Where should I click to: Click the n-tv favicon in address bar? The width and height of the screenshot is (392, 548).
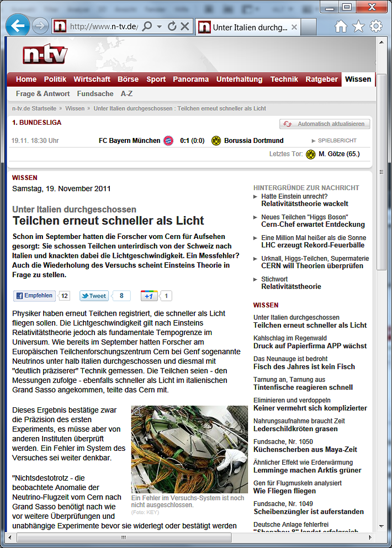60,26
